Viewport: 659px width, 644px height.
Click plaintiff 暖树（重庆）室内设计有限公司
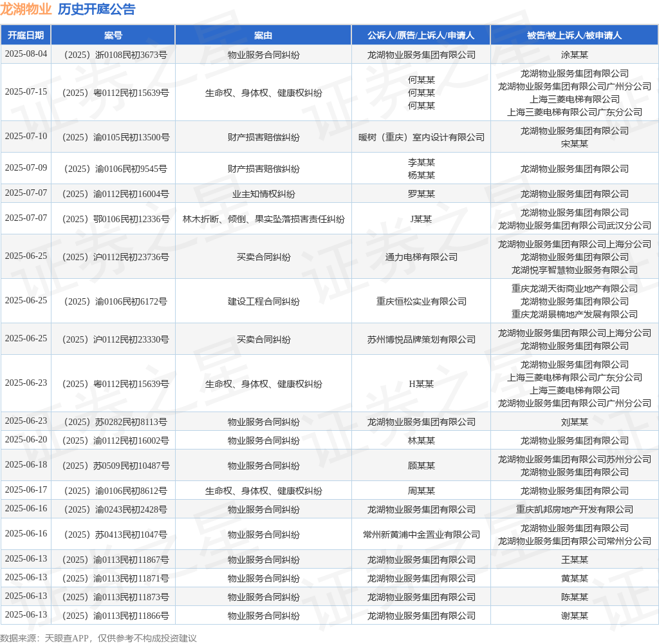pyautogui.click(x=421, y=137)
